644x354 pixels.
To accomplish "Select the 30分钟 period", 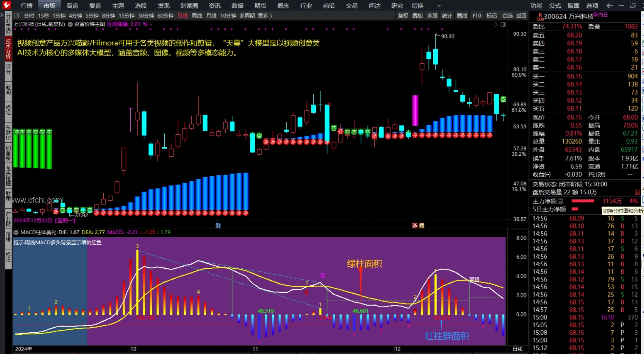I will click(x=146, y=16).
